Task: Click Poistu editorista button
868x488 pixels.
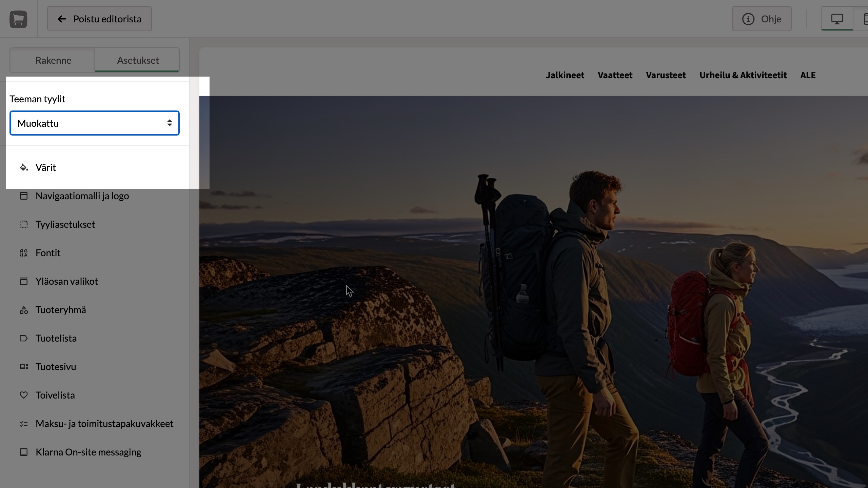Action: pyautogui.click(x=99, y=19)
